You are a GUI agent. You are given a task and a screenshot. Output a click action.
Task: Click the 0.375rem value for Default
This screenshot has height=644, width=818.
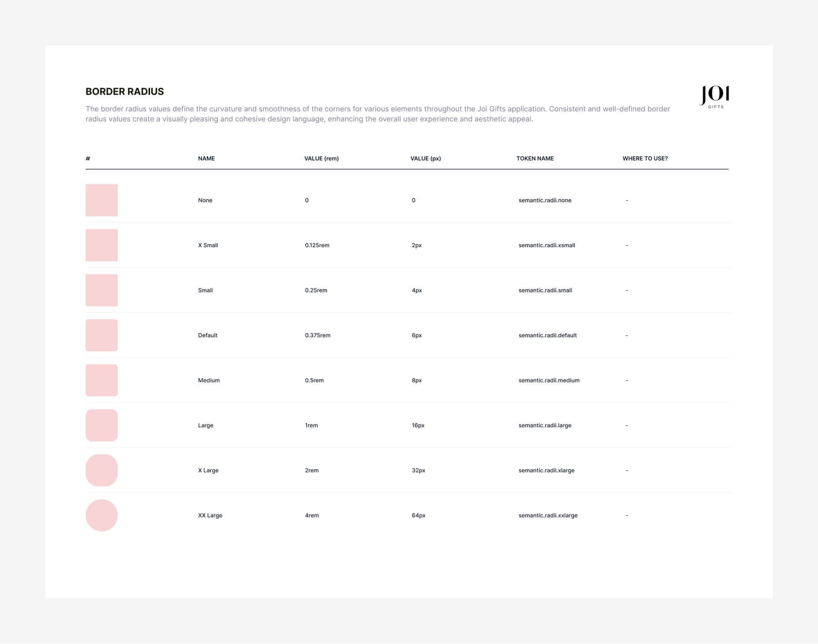[318, 335]
